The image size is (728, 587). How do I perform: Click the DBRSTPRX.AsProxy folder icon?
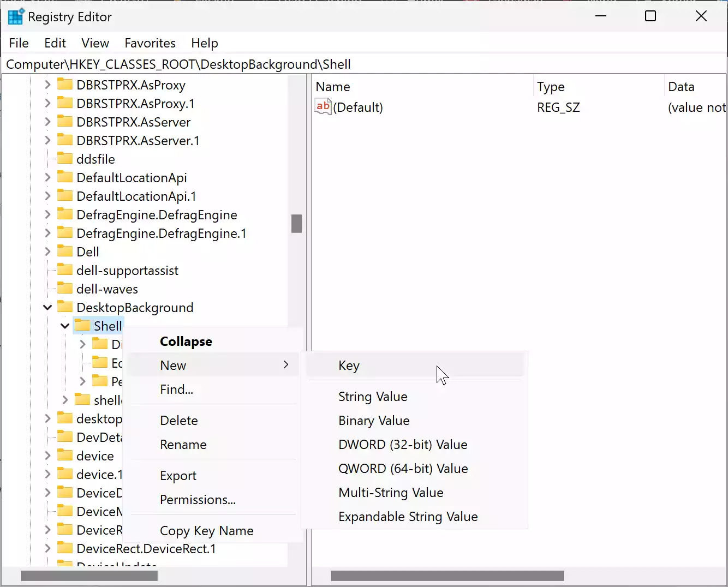point(65,85)
